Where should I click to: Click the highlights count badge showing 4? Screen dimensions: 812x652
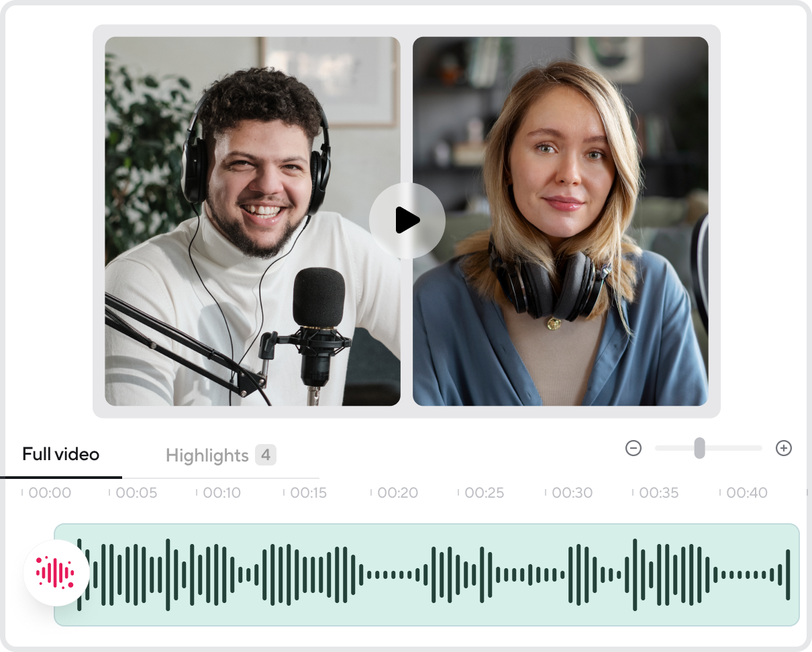pos(265,455)
